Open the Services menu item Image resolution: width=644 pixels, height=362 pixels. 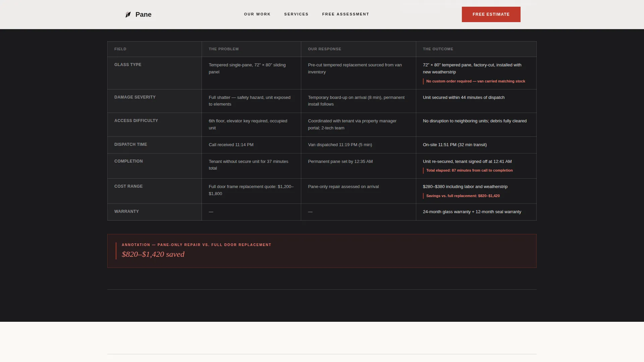296,14
